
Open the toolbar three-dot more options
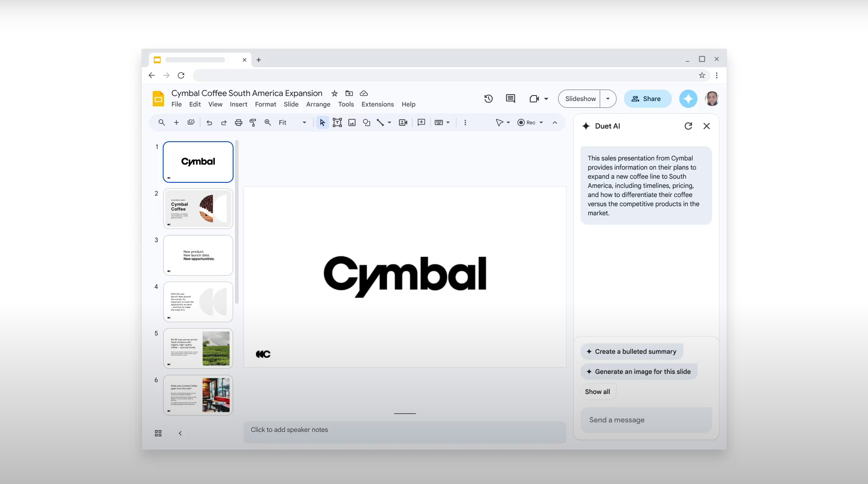[x=465, y=122]
